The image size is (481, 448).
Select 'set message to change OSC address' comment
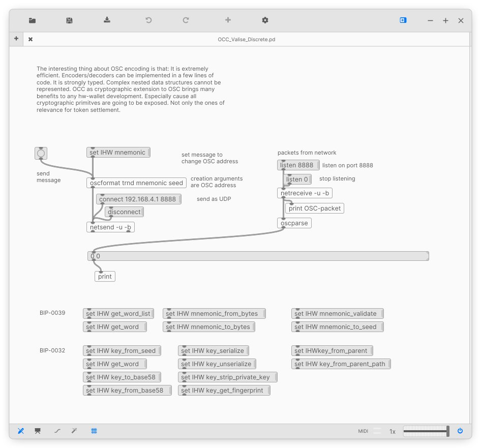click(209, 158)
